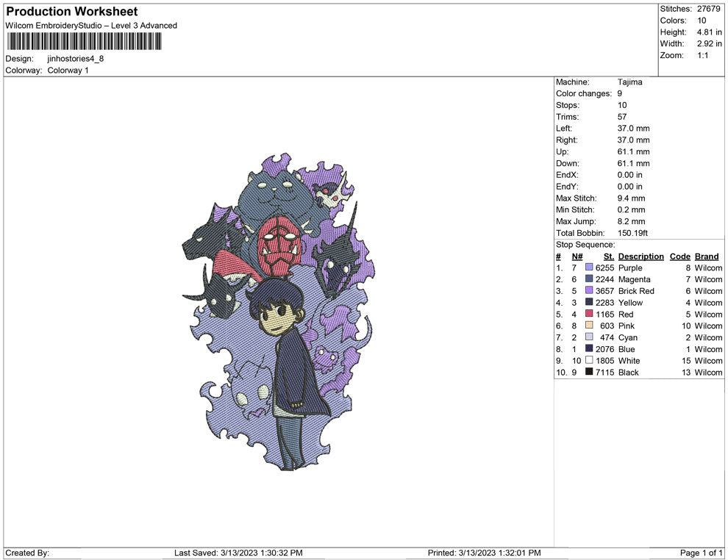Click the Min Stitch value '0.2 mm'
728x560 pixels.
pyautogui.click(x=631, y=209)
